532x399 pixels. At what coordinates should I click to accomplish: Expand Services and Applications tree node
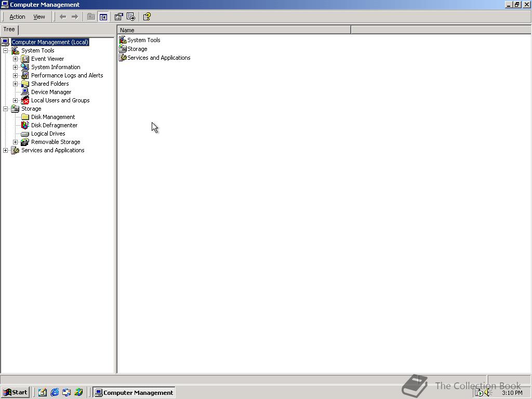pos(5,150)
